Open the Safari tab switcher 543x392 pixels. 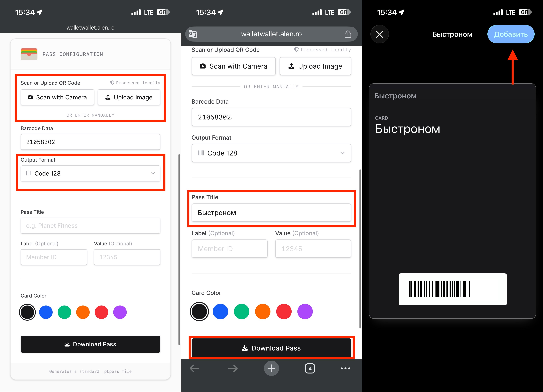tap(310, 368)
